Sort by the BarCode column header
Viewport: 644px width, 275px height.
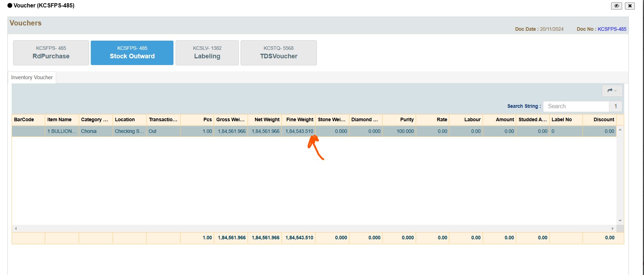[28, 119]
